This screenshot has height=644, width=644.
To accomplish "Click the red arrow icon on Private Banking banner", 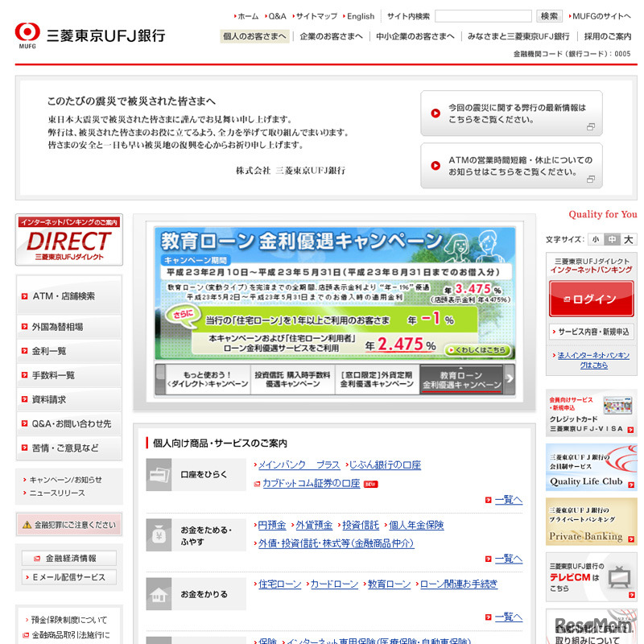I will tap(631, 539).
